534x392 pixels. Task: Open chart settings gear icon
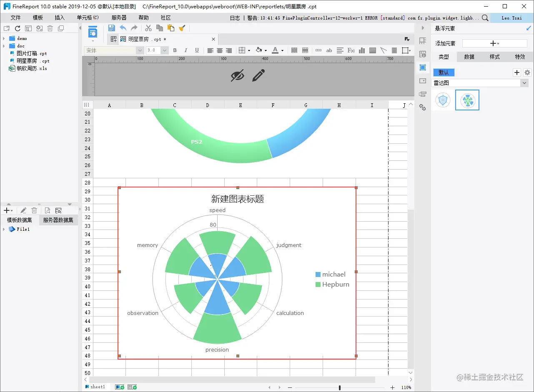click(x=527, y=72)
